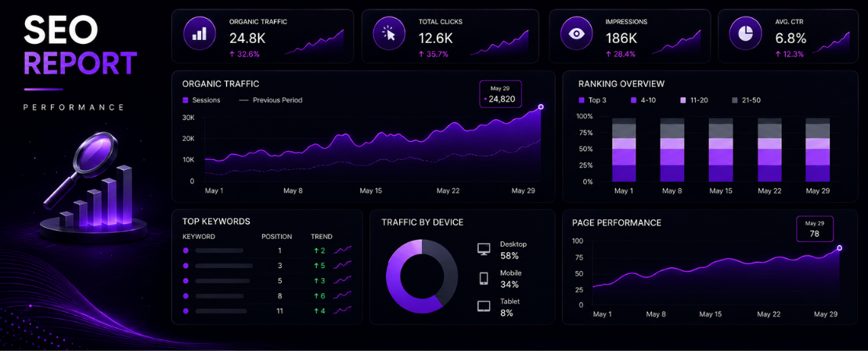Click the RANKING OVERVIEW panel title

tap(621, 85)
